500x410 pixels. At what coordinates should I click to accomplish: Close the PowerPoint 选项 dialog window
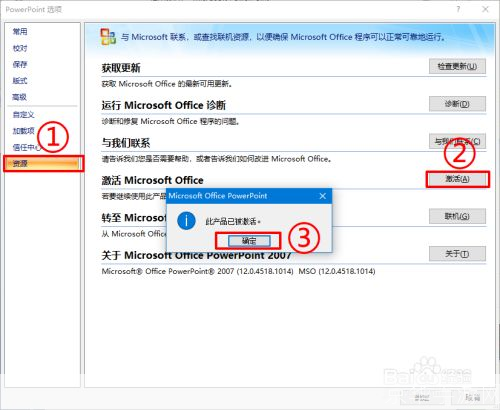coord(485,9)
